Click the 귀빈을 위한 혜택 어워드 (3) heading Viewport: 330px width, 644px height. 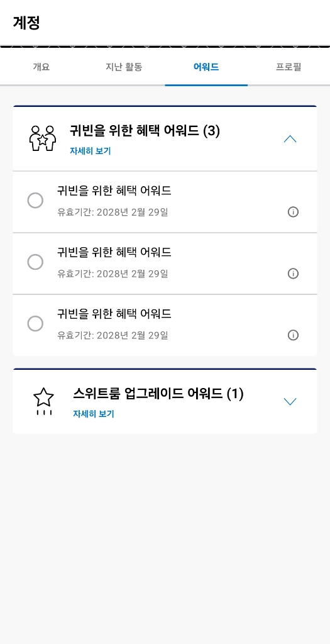point(145,131)
